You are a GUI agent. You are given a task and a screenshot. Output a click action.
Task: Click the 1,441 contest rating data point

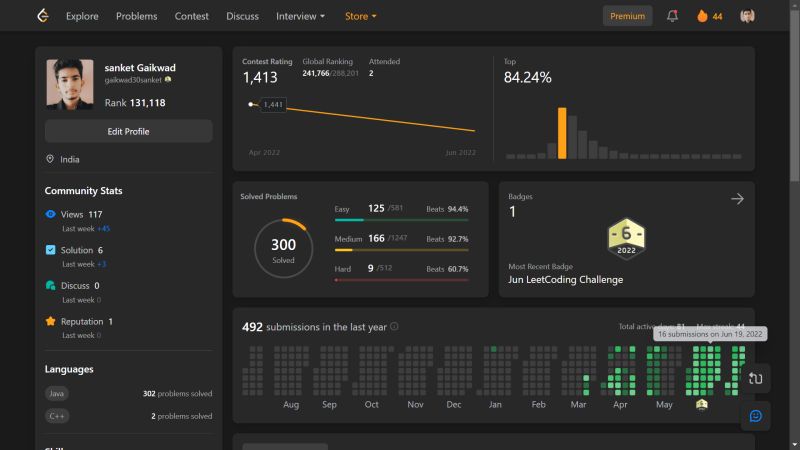click(x=251, y=104)
